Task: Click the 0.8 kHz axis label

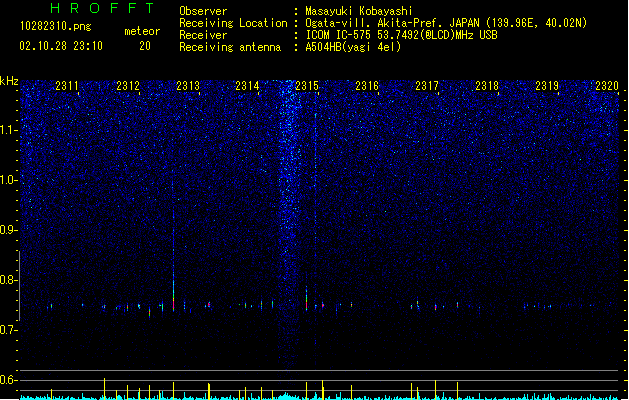Action: click(9, 280)
